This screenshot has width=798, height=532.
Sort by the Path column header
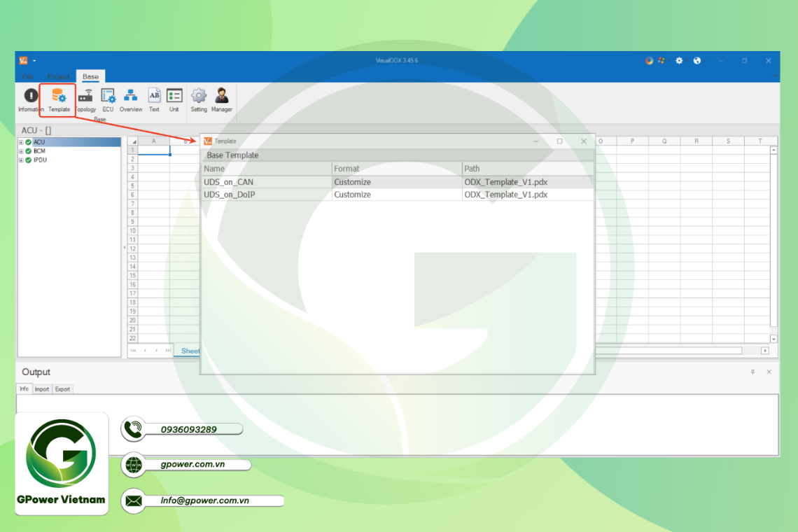point(528,169)
